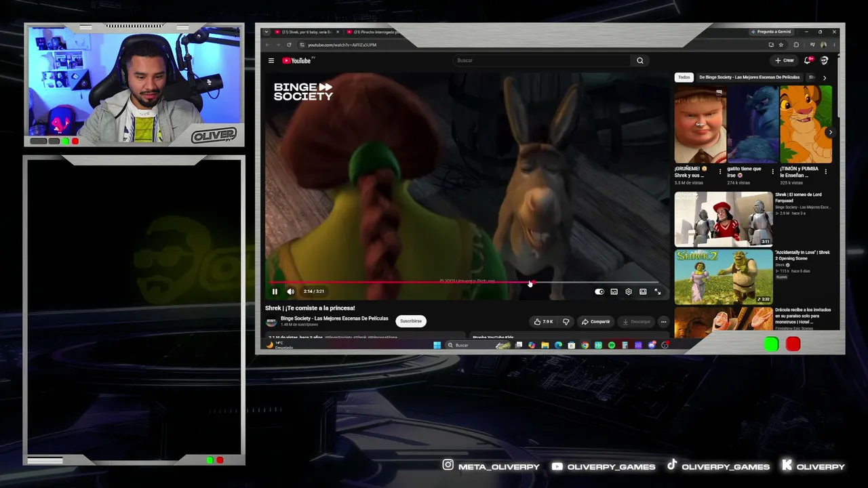This screenshot has width=868, height=488.
Task: Reload the page in the browser
Action: point(289,45)
